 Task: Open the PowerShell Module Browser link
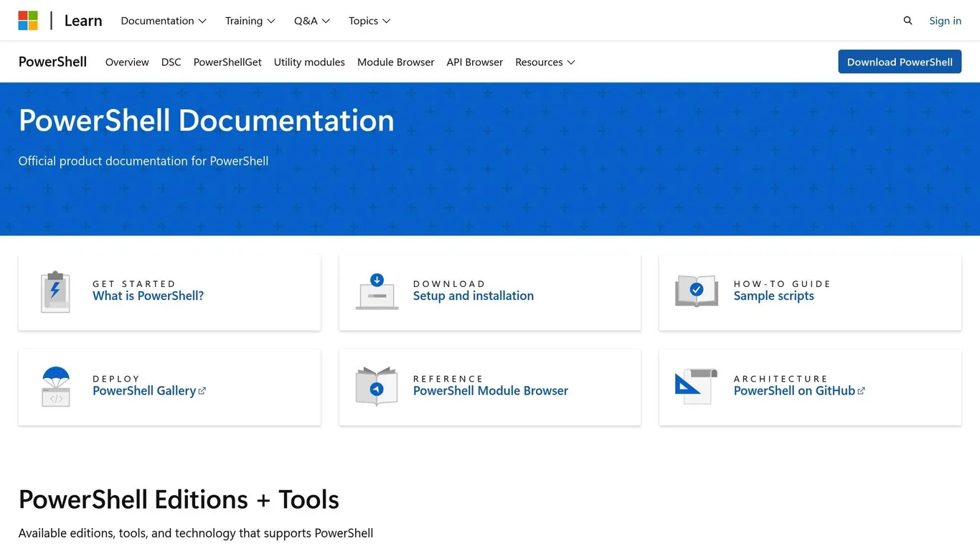[x=491, y=391]
